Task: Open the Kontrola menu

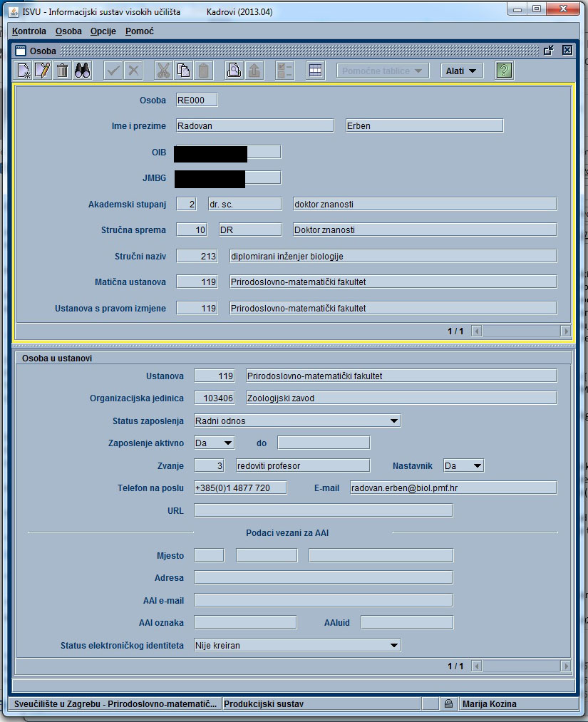Action: point(29,31)
